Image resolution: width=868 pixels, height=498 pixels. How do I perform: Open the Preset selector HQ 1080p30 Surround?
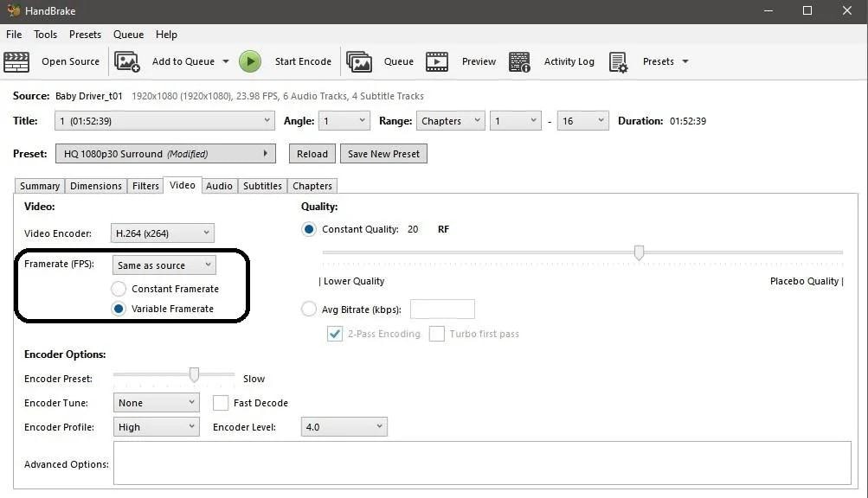click(x=165, y=154)
